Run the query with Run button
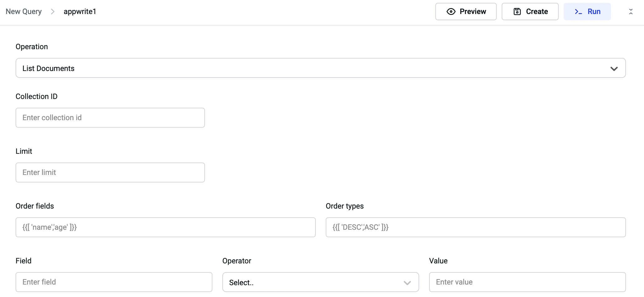The image size is (644, 297). (587, 12)
